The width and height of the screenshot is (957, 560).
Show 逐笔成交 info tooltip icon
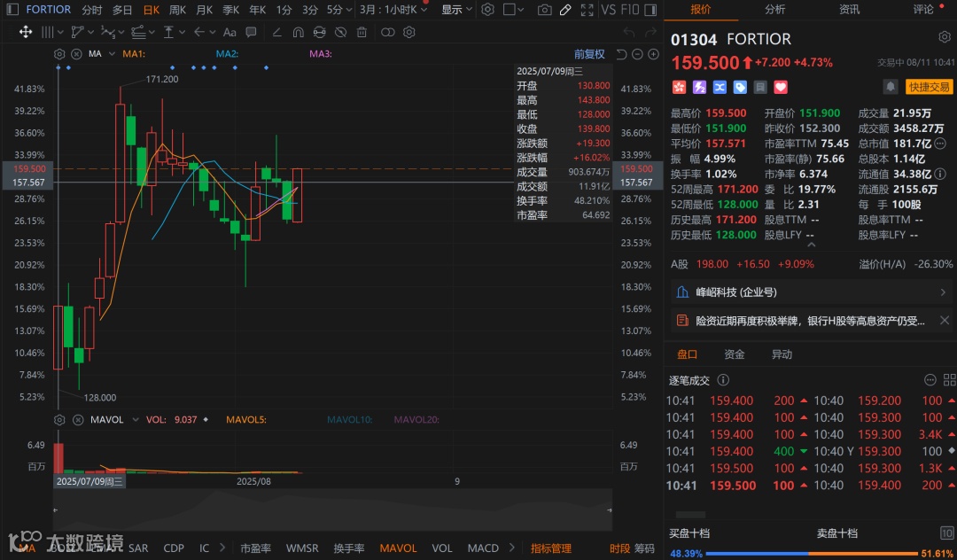click(723, 380)
